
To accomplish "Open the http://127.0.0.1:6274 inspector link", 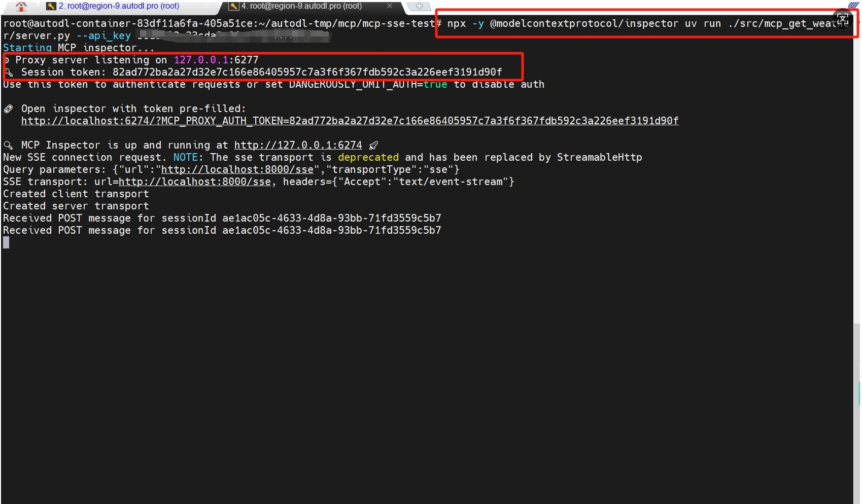I will [298, 145].
